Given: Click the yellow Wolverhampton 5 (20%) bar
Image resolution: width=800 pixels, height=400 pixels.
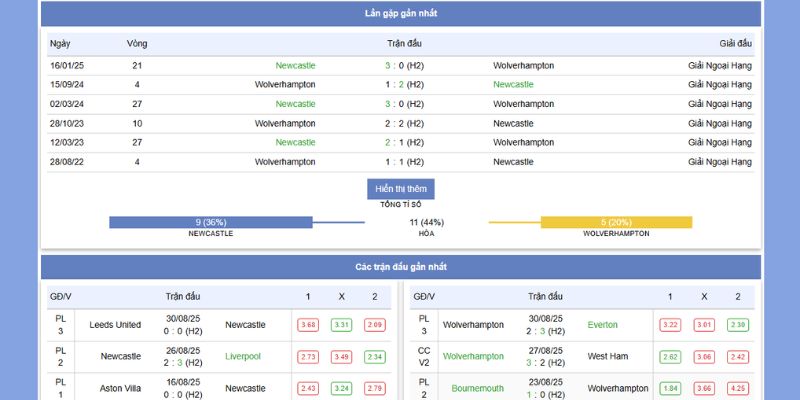Looking at the screenshot, I should [616, 222].
